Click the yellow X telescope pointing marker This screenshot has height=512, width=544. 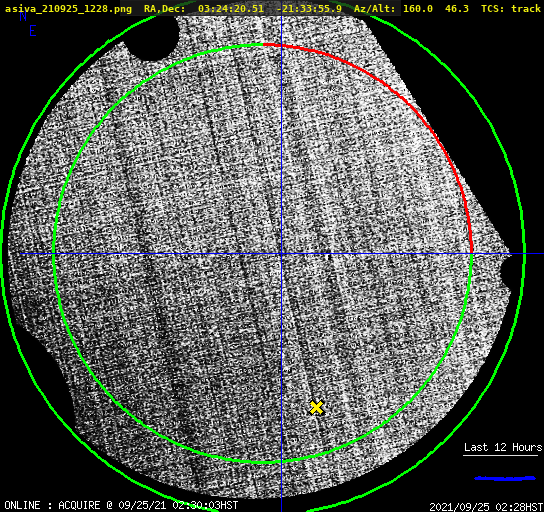pos(316,408)
